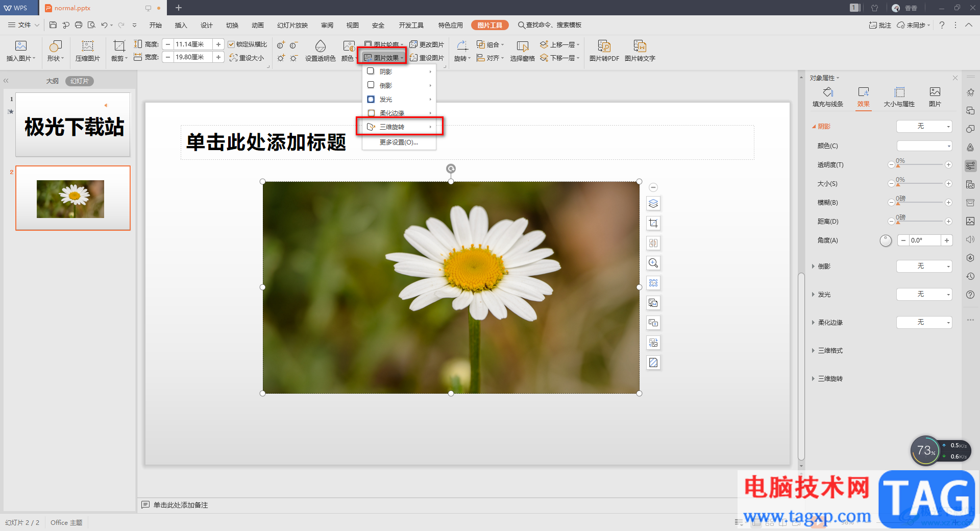Select slide 1 thumbnail 极光下载站
The height and width of the screenshot is (531, 980).
(73, 125)
